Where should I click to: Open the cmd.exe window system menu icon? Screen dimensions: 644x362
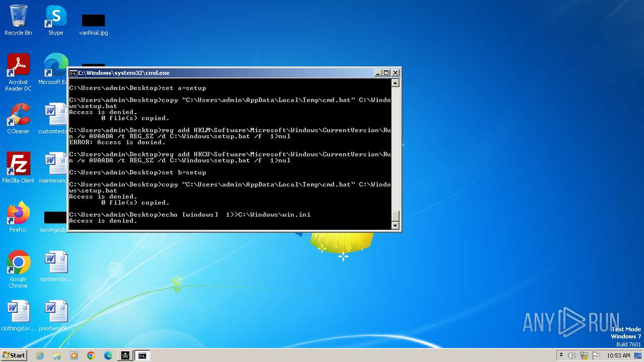click(x=73, y=73)
